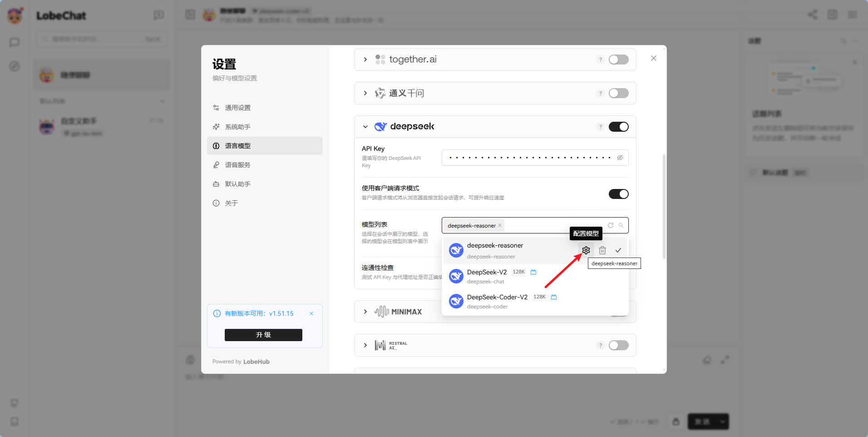Expand the 通义千问 section
This screenshot has width=868, height=437.
tap(365, 93)
